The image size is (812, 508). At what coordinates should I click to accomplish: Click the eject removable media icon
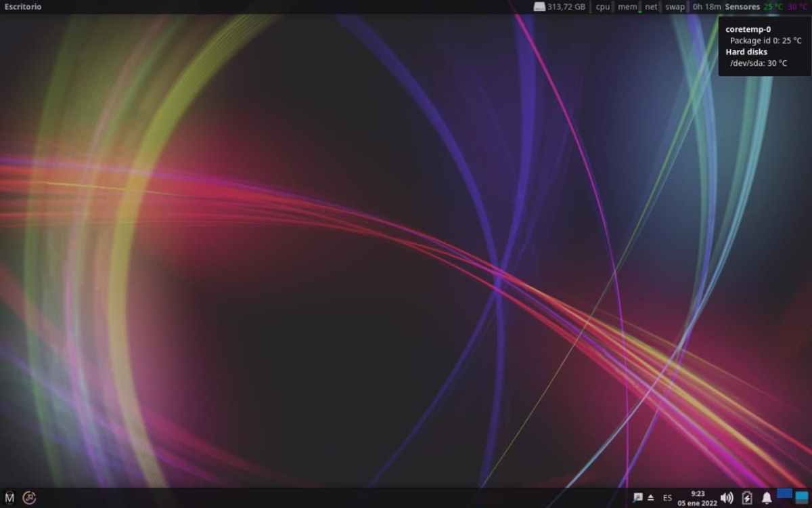tap(650, 497)
